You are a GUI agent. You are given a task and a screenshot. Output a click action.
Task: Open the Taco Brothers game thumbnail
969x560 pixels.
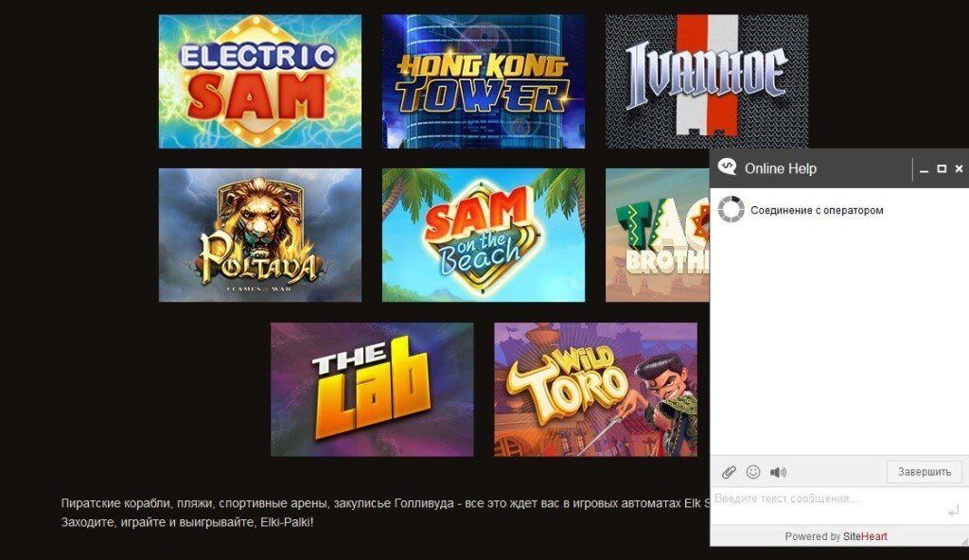pyautogui.click(x=658, y=235)
